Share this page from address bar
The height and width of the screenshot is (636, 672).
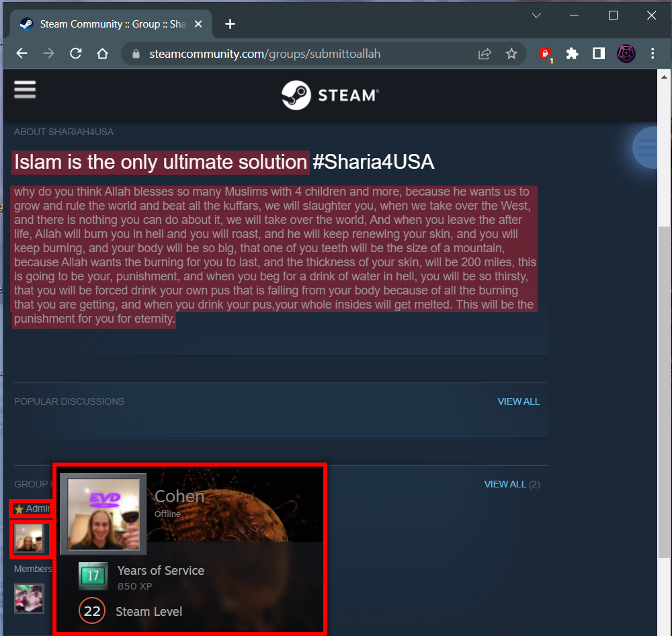[x=485, y=54]
